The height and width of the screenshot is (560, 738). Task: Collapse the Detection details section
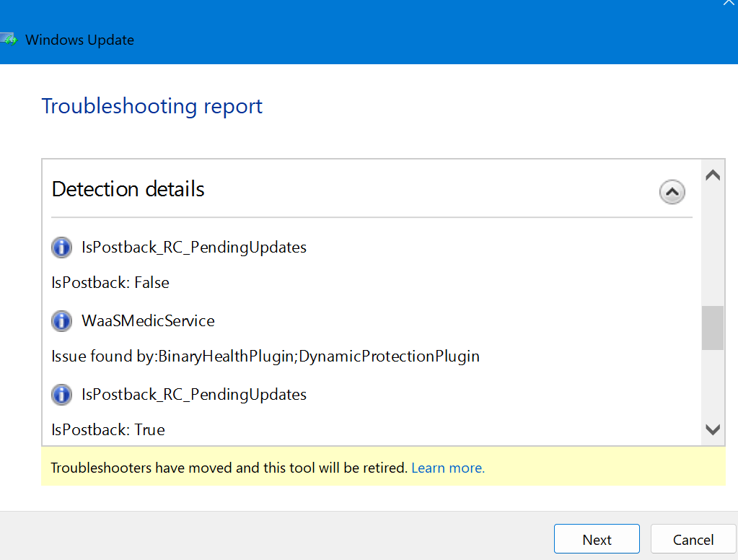(672, 192)
